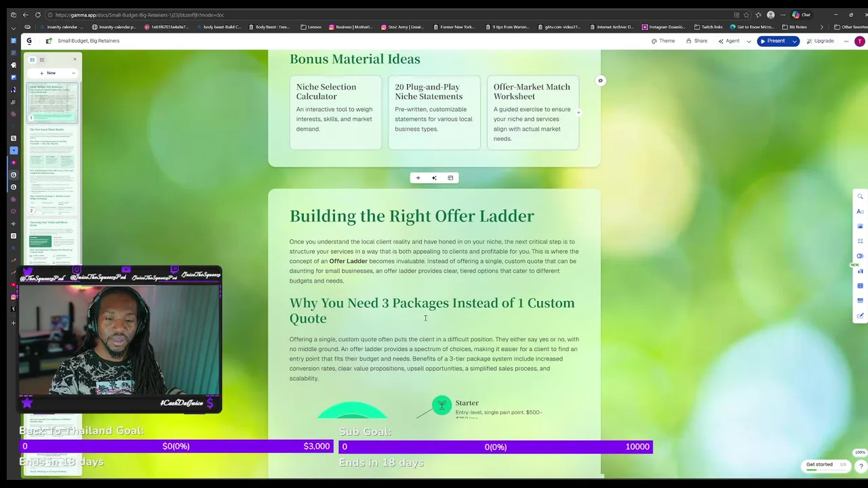Click the Starter tier icon in offer ladder

(441, 405)
